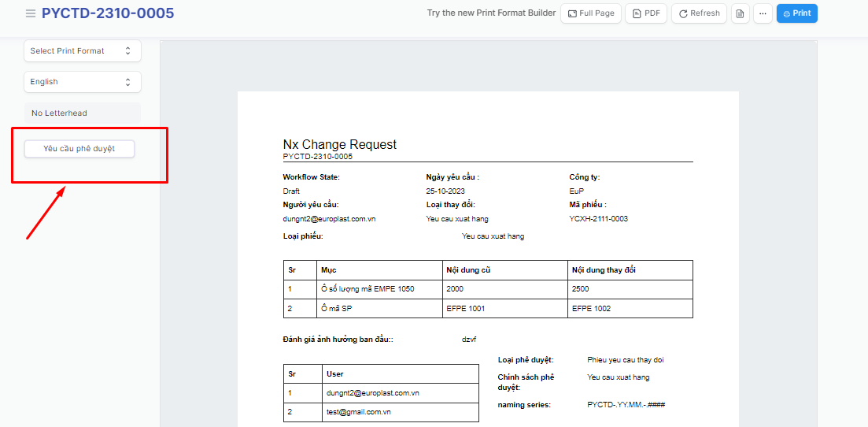This screenshot has width=868, height=427.
Task: Click the YCXH-2111-0003 mã phiếu value
Action: 598,219
